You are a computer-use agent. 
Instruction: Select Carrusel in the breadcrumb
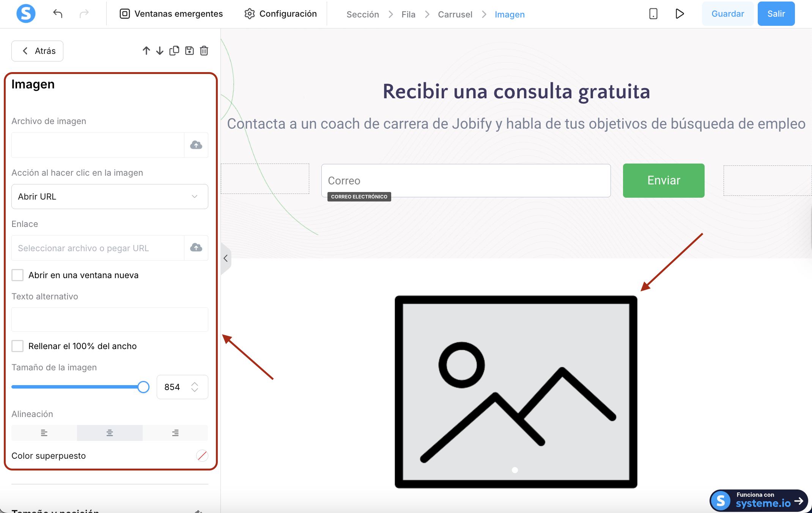pyautogui.click(x=455, y=14)
